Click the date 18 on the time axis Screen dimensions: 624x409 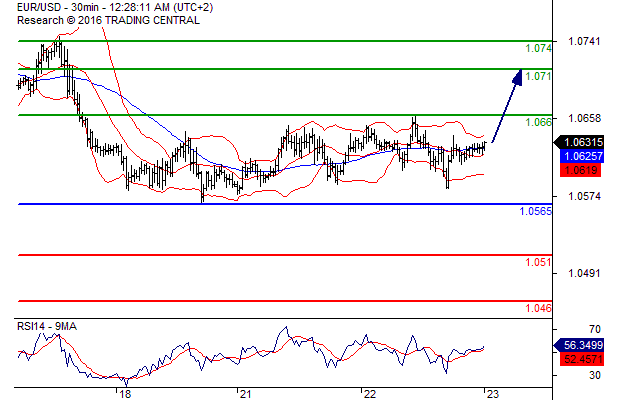125,394
